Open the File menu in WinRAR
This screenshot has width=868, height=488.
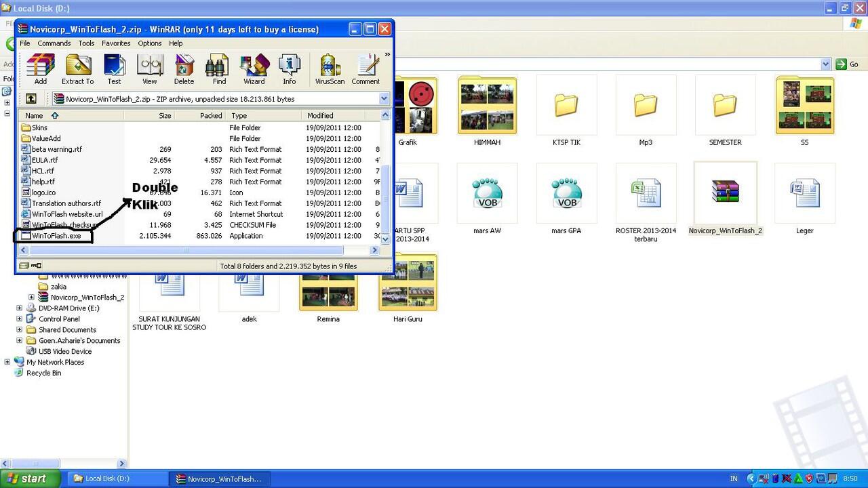(x=24, y=43)
